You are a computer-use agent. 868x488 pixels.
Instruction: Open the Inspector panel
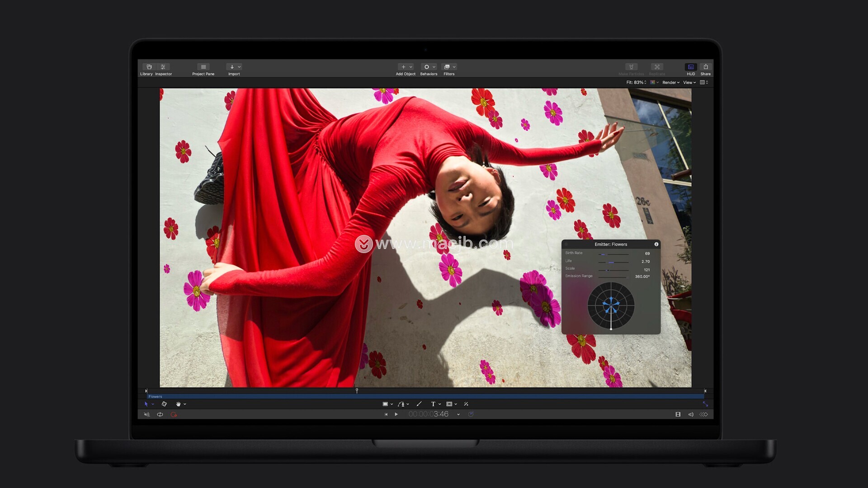click(163, 67)
